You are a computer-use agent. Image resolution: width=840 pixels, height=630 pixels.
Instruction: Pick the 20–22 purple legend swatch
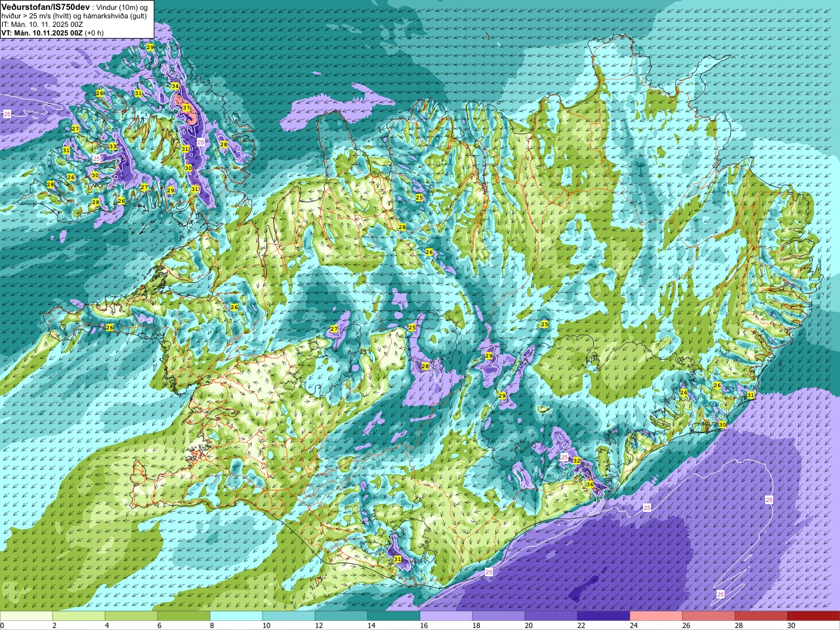tap(551, 616)
